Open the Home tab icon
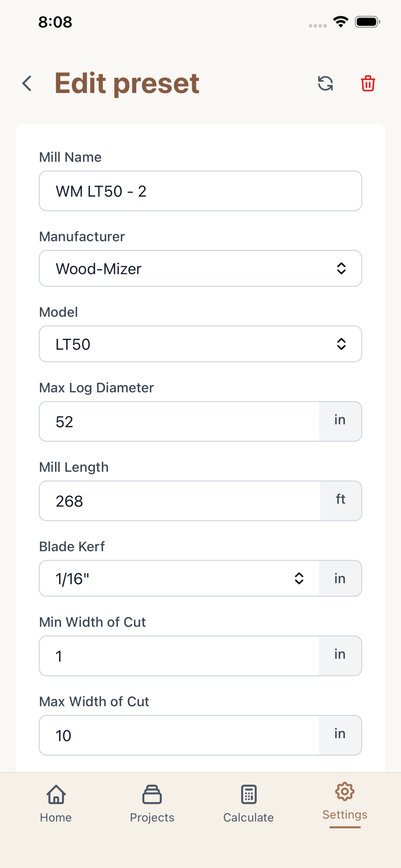 (56, 794)
